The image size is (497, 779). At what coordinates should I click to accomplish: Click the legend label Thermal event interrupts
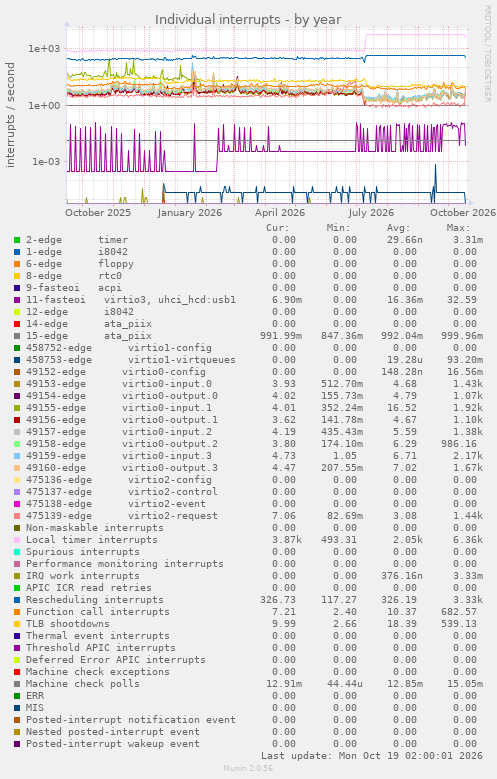click(98, 636)
